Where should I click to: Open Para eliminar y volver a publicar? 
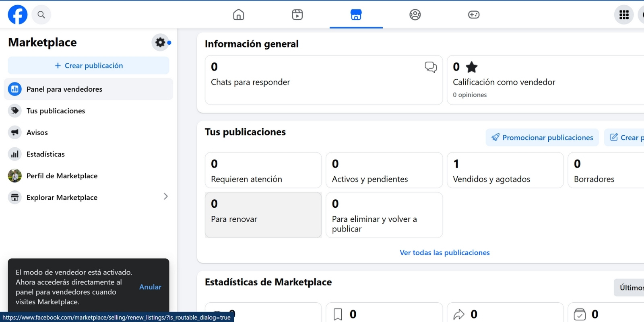pos(384,215)
